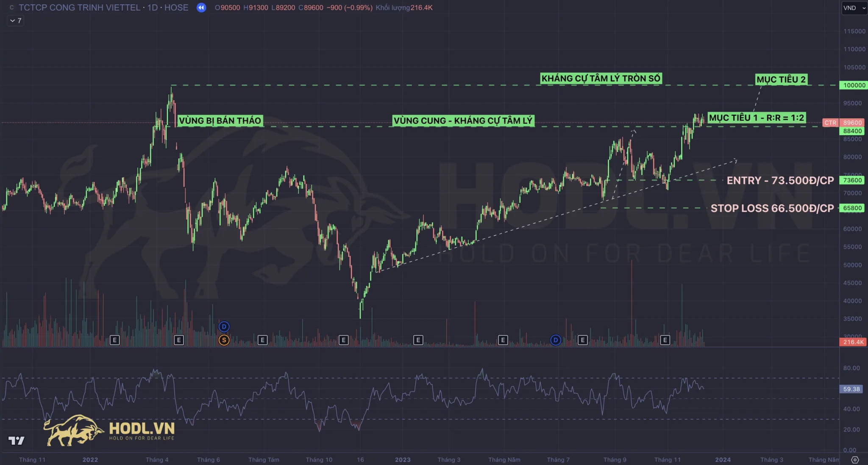Click the symbol title TCTCP CONG TRINH VIETTEL
Image resolution: width=868 pixels, height=465 pixels.
pyautogui.click(x=79, y=8)
